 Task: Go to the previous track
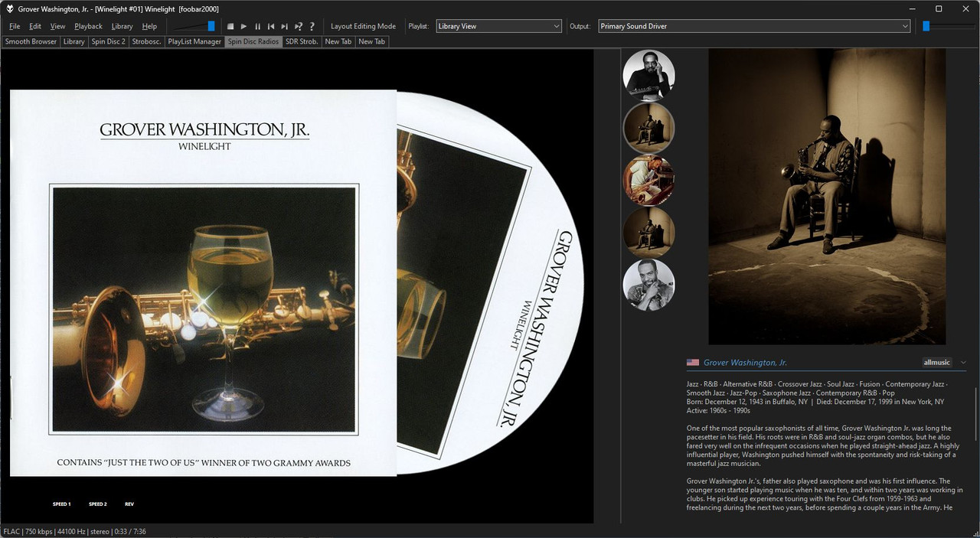(271, 26)
